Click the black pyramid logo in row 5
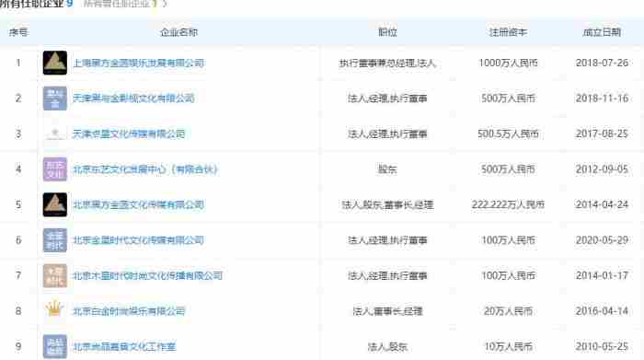The width and height of the screenshot is (644, 360). (x=55, y=204)
